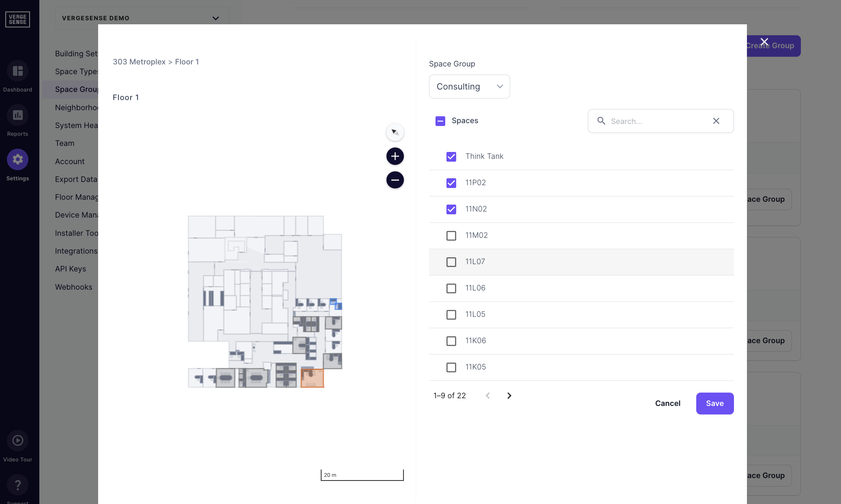The width and height of the screenshot is (841, 504).
Task: Zoom in on the floor map
Action: (x=395, y=156)
